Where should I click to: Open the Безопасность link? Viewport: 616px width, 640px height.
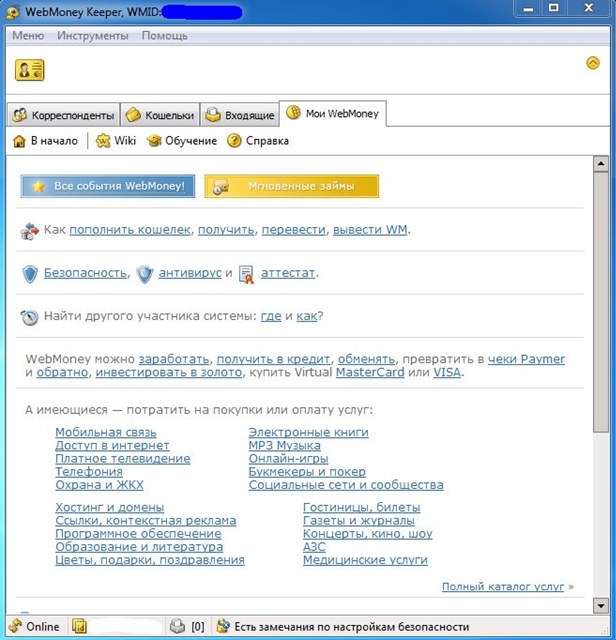(85, 273)
